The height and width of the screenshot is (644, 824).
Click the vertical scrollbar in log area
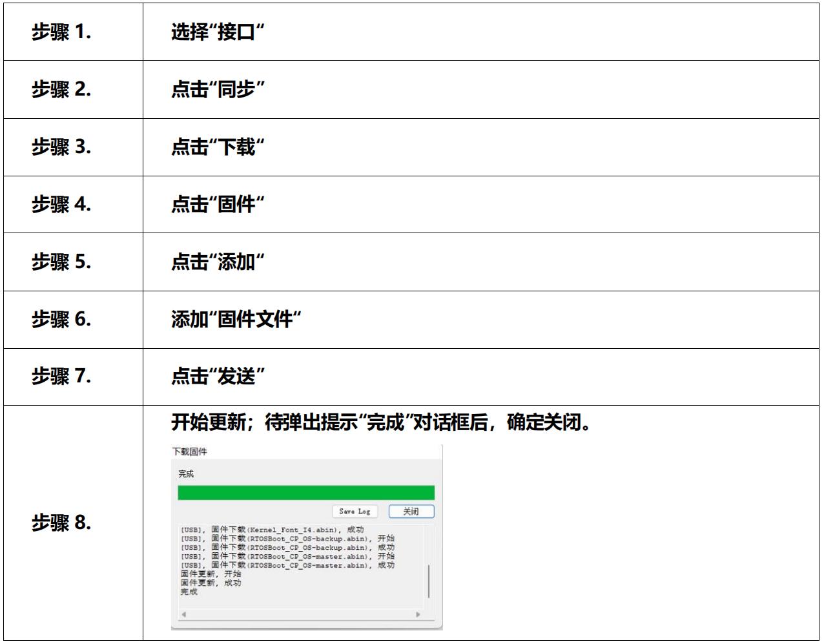pos(429,581)
